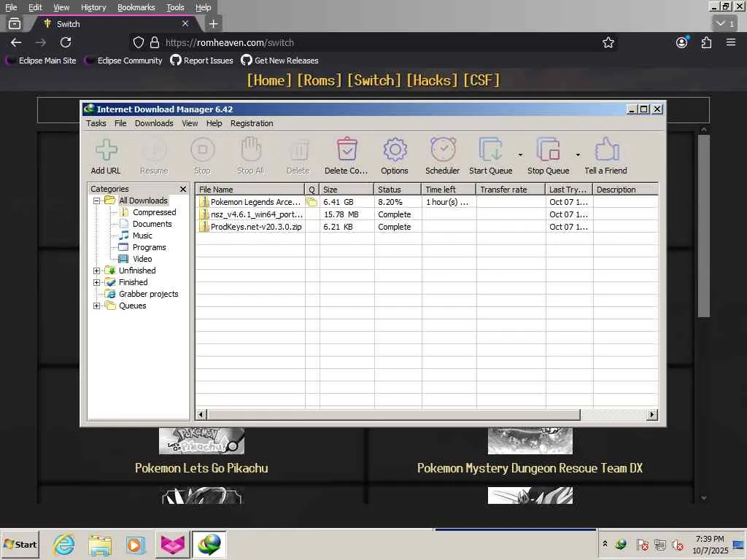Open the IDM Registration menu

coord(252,123)
